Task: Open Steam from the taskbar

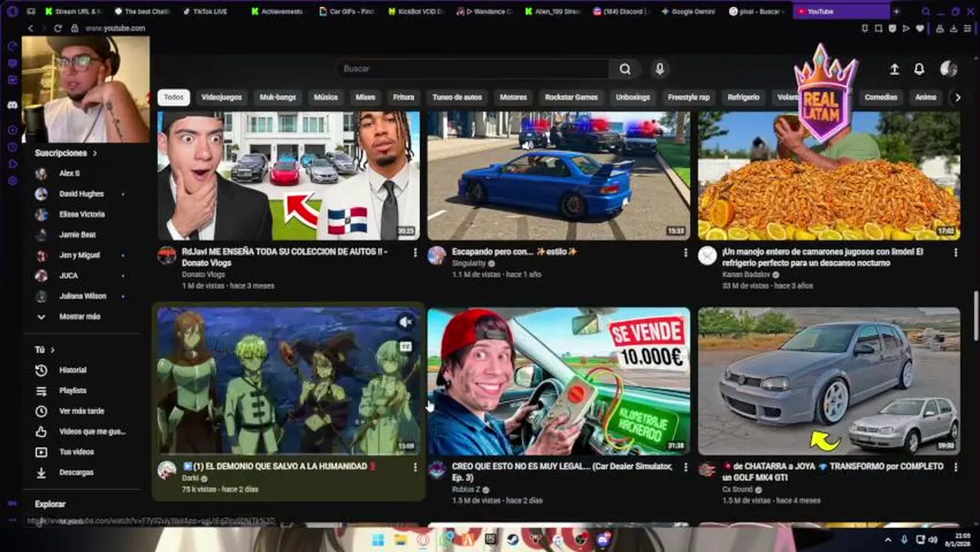Action: pyautogui.click(x=512, y=540)
